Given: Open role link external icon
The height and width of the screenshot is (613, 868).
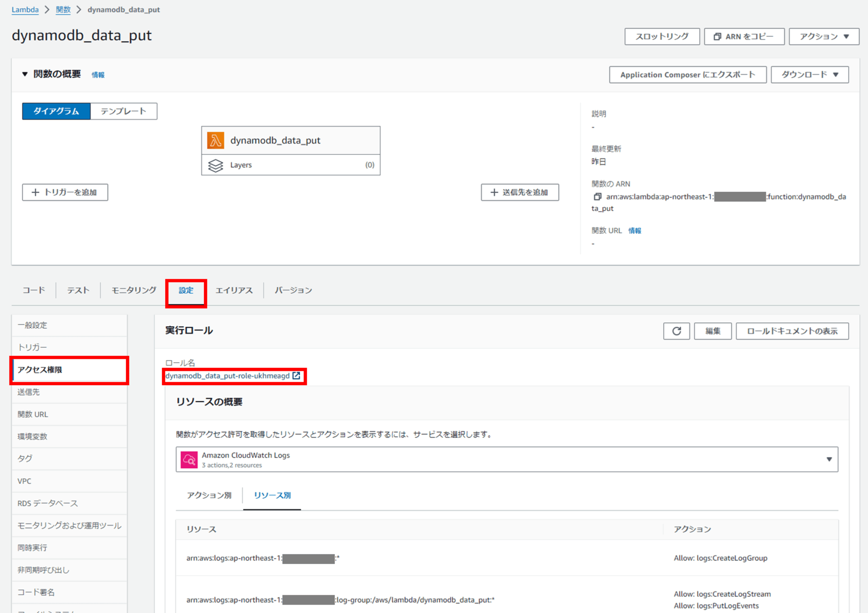Looking at the screenshot, I should point(296,376).
